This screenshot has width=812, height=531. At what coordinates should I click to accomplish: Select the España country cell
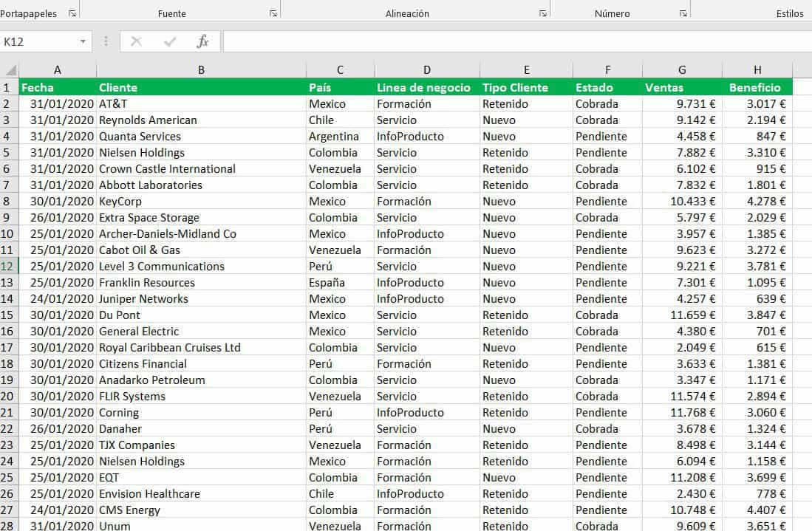340,283
